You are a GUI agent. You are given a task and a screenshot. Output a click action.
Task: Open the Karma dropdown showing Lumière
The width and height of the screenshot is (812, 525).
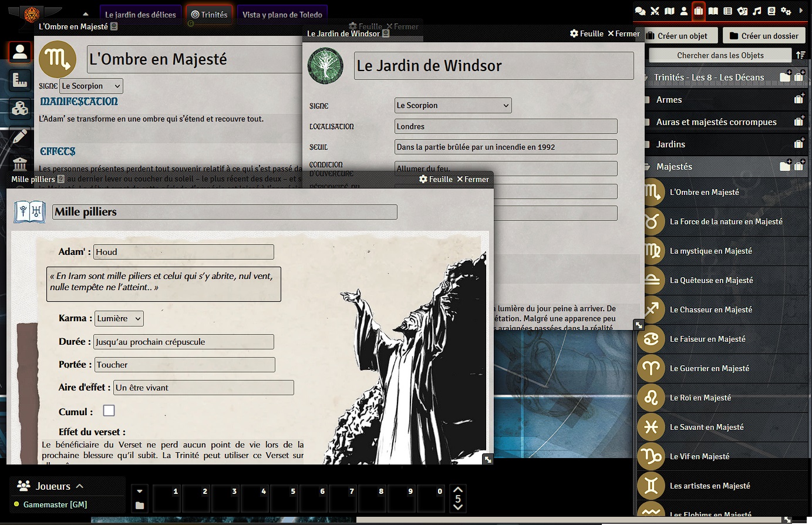click(x=119, y=318)
